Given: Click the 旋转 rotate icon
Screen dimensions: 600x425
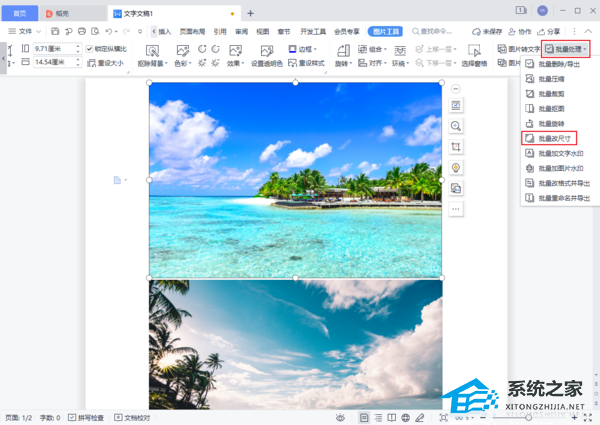Looking at the screenshot, I should 343,50.
